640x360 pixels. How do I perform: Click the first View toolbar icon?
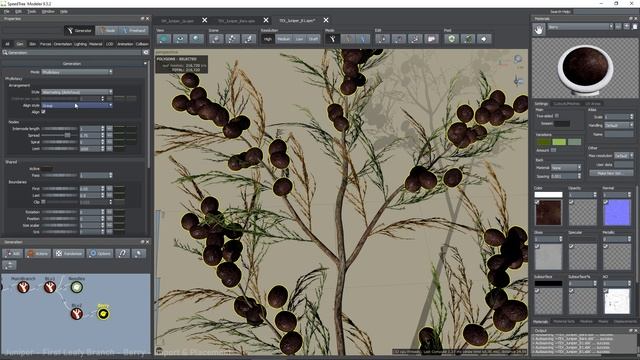pos(164,39)
